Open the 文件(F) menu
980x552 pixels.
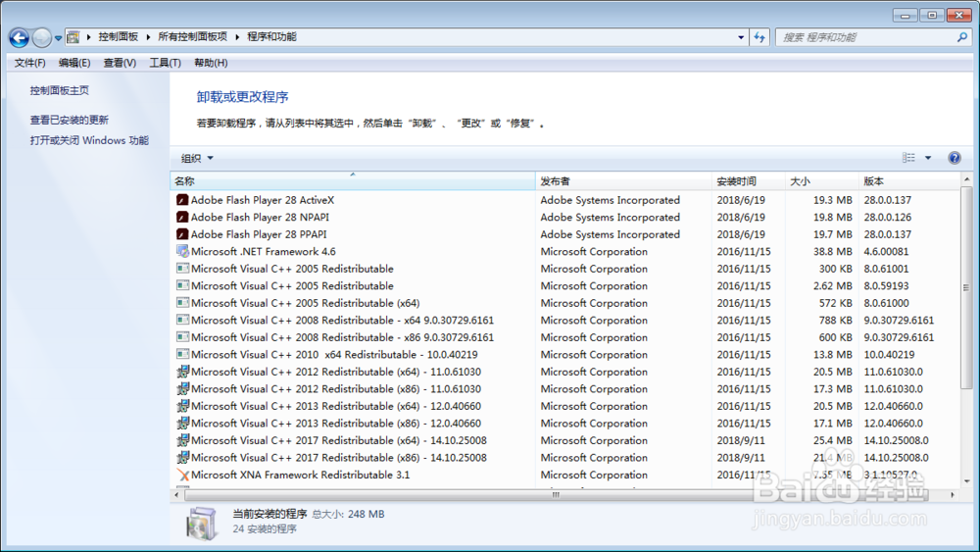[x=30, y=63]
